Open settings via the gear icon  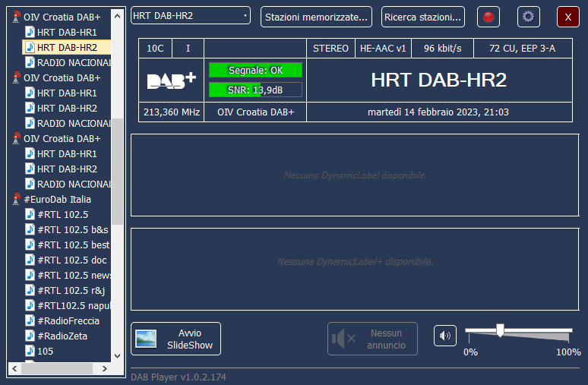click(529, 17)
